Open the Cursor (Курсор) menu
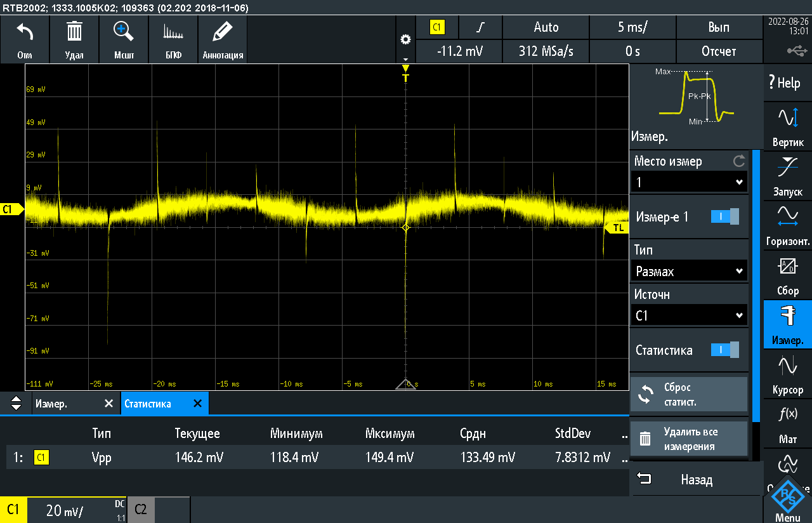812x523 pixels. click(788, 373)
